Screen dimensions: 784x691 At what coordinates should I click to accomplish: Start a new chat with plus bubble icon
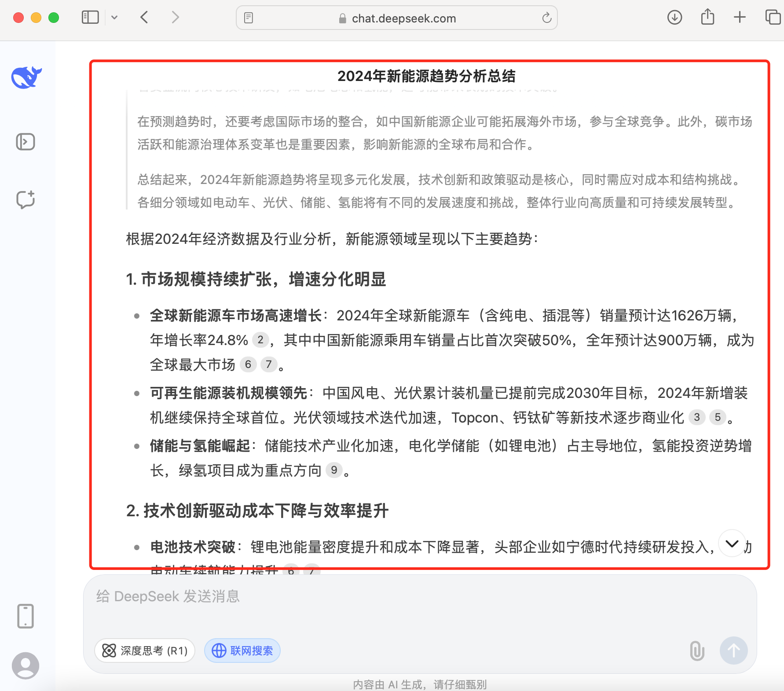pos(26,199)
